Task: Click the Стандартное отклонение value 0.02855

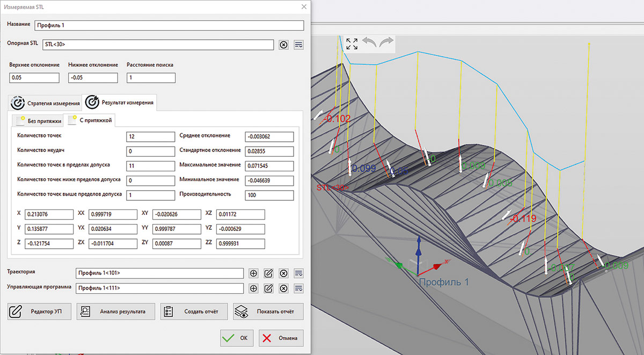Action: [x=269, y=151]
